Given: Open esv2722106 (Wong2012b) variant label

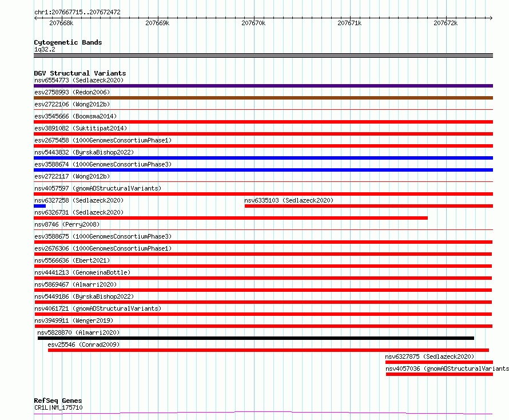Looking at the screenshot, I should click(x=72, y=104).
